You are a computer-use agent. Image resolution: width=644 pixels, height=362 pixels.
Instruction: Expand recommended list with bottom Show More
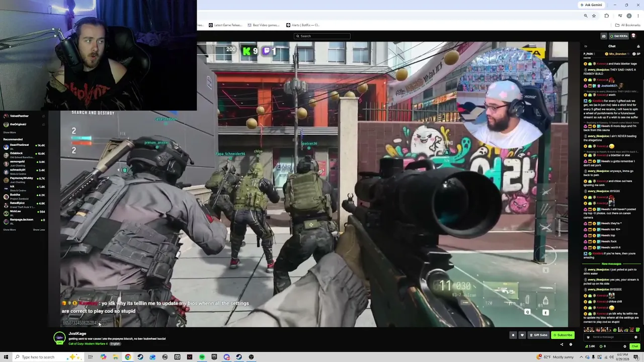(x=10, y=230)
